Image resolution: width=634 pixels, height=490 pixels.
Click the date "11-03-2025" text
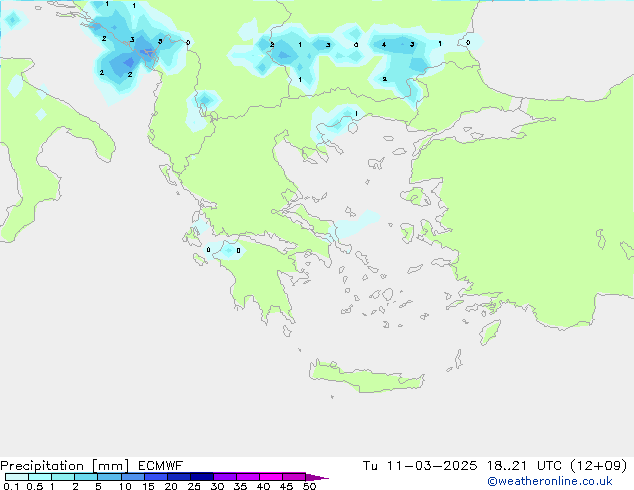tap(431, 466)
